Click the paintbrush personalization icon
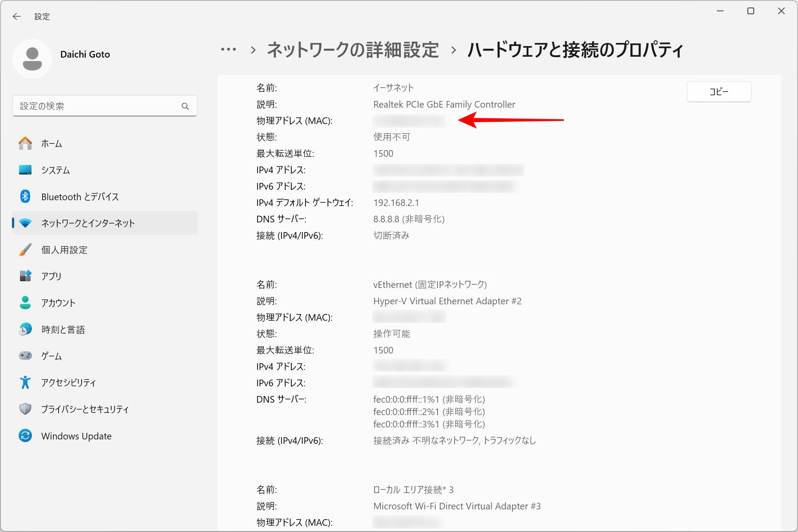Screen dimensions: 798x532 25,249
